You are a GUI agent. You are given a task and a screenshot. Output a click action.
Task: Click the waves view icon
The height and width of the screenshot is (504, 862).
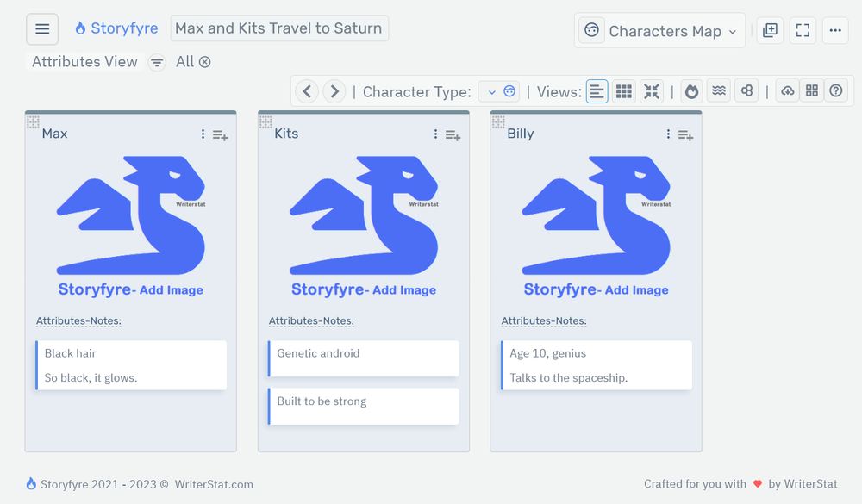pyautogui.click(x=719, y=90)
